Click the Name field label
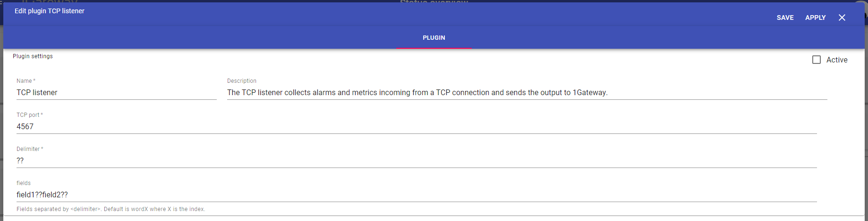 click(x=24, y=81)
